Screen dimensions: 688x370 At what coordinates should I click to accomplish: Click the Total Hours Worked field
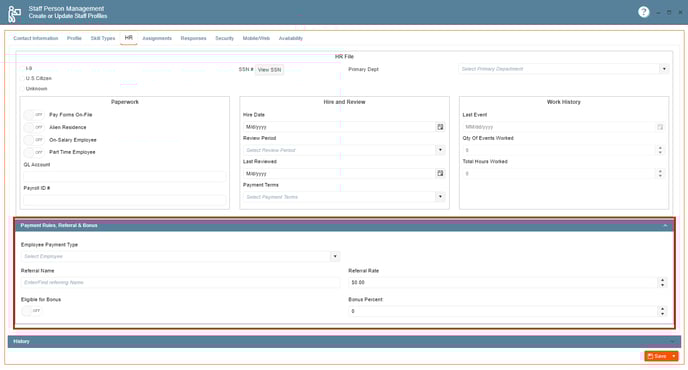(559, 173)
